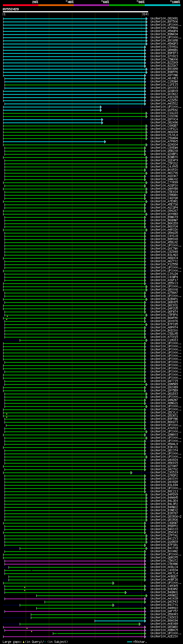Select the UniRef100_C1HCE3 label

pos(164,340)
